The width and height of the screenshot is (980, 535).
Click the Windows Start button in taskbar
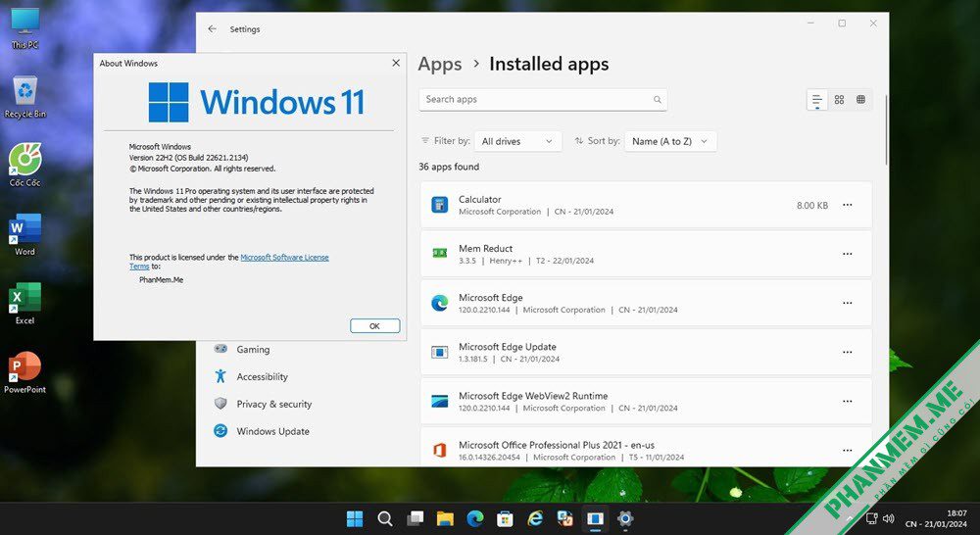click(x=355, y=518)
